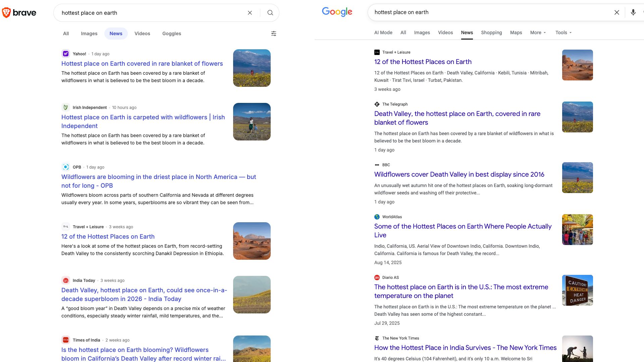
Task: Clear the Google search query
Action: click(616, 12)
